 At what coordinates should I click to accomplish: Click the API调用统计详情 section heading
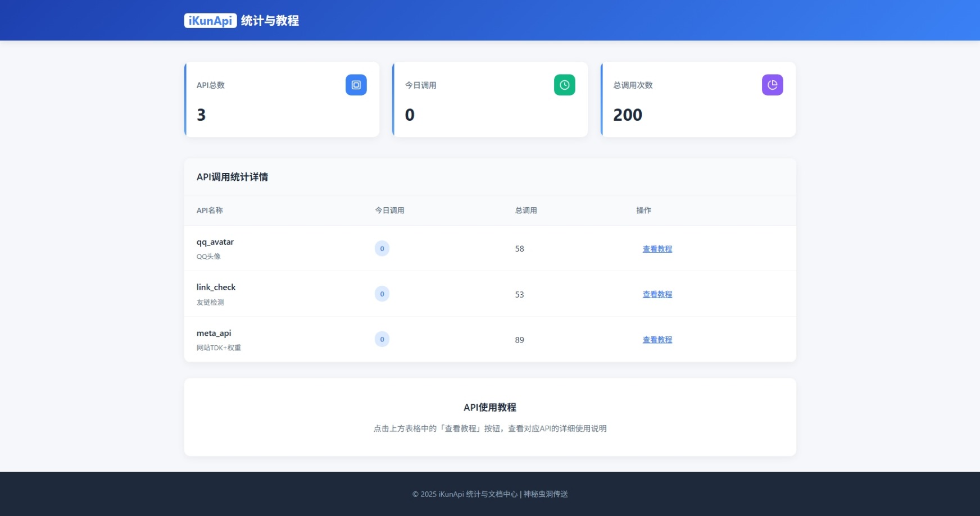[x=232, y=177]
